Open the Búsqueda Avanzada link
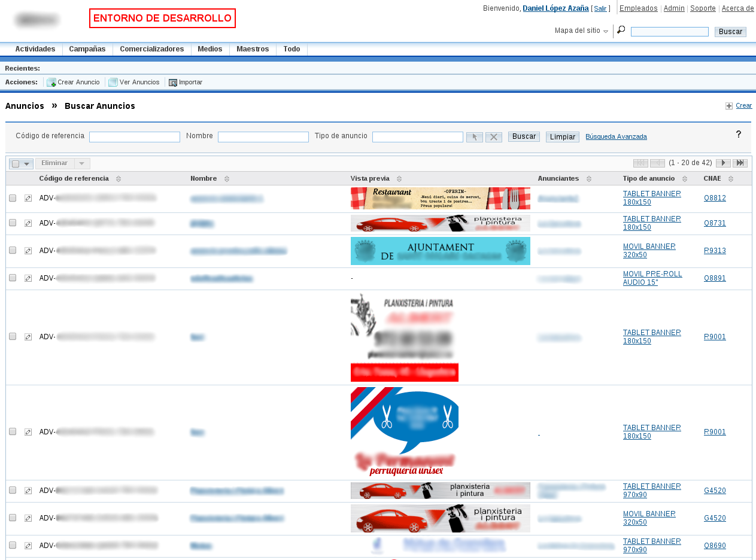Screen dimensions: 756x560 tap(616, 136)
